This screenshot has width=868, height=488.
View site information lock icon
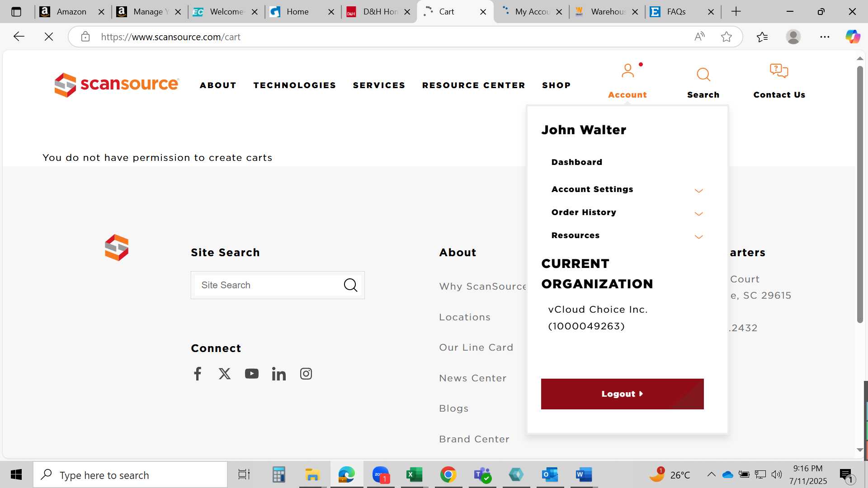click(x=85, y=37)
